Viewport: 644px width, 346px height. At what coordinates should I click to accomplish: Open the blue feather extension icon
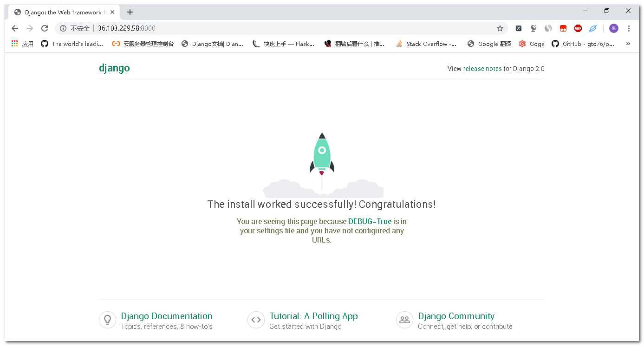593,28
